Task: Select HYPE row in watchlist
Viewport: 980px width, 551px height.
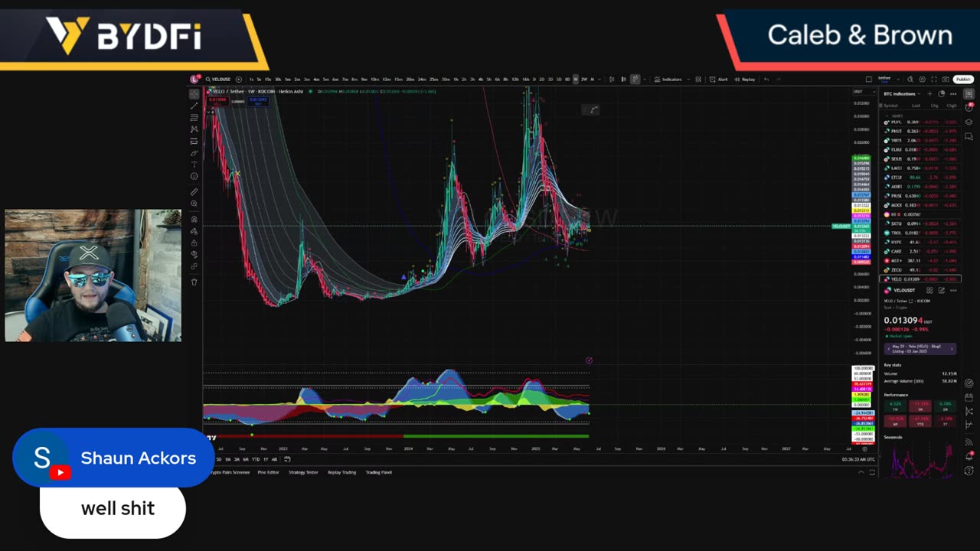Action: 921,242
